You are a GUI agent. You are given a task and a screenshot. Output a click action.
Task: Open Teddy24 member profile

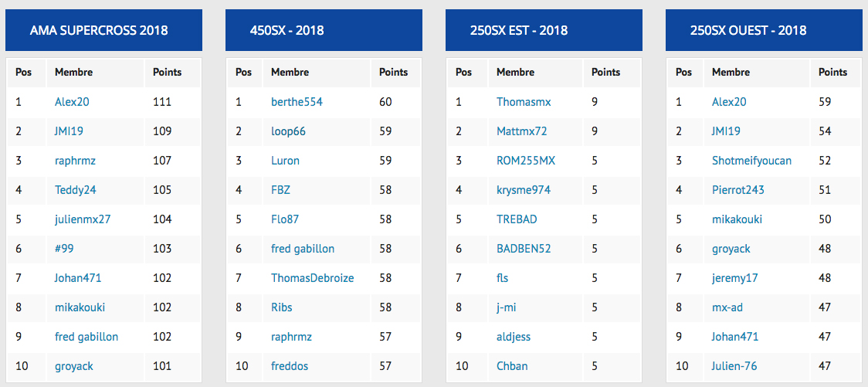(x=76, y=190)
